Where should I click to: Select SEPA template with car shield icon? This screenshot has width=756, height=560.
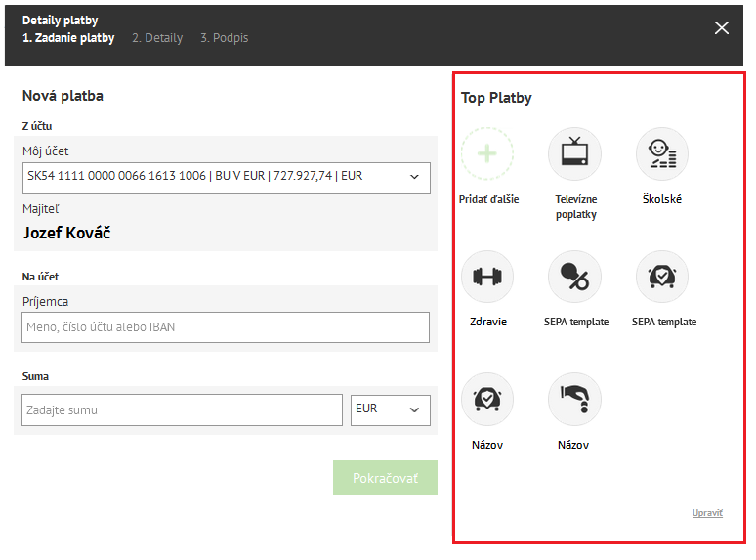point(662,277)
